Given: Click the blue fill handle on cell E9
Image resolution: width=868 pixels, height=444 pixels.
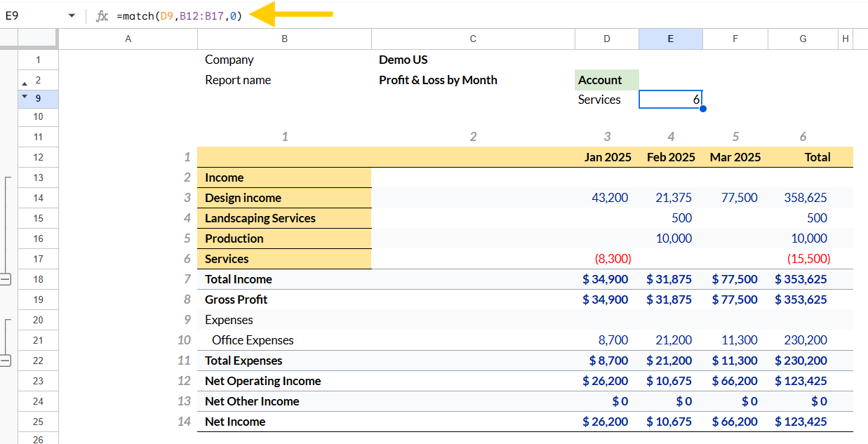Looking at the screenshot, I should click(x=702, y=109).
